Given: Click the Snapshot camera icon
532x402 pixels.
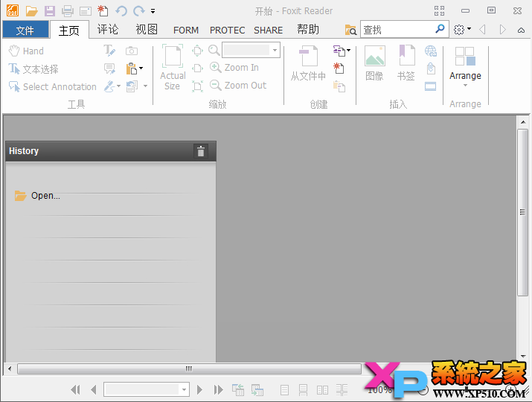Looking at the screenshot, I should coord(132,51).
